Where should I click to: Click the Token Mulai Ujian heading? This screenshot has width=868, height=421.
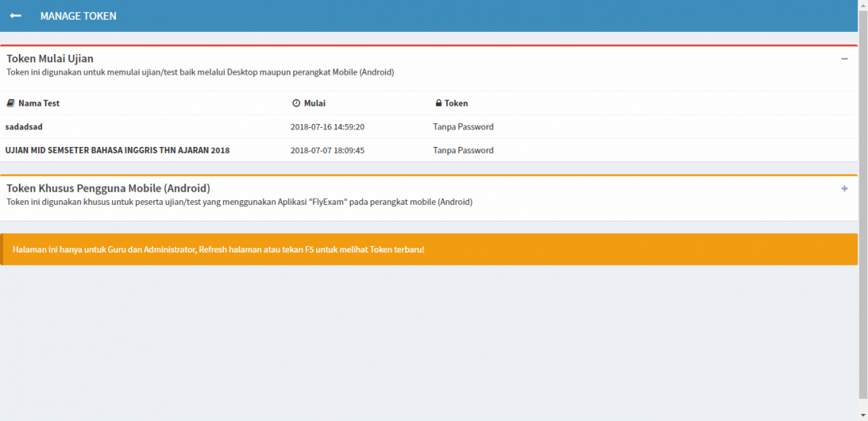coord(50,59)
